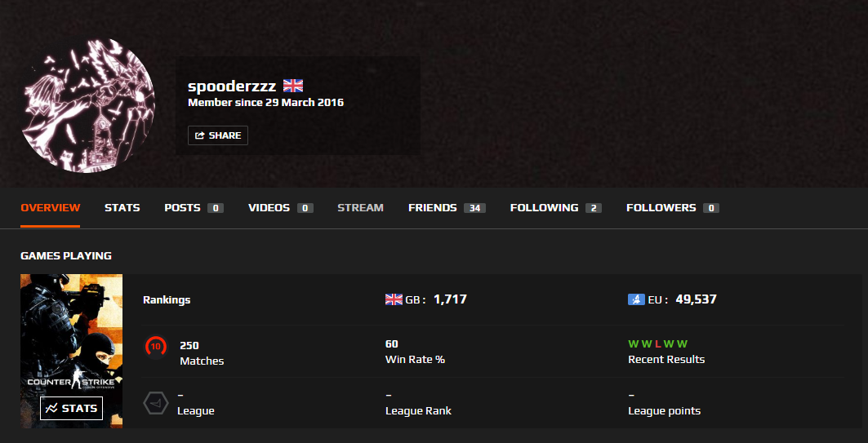868x443 pixels.
Task: Show the FOLLOWERS tab
Action: [673, 208]
